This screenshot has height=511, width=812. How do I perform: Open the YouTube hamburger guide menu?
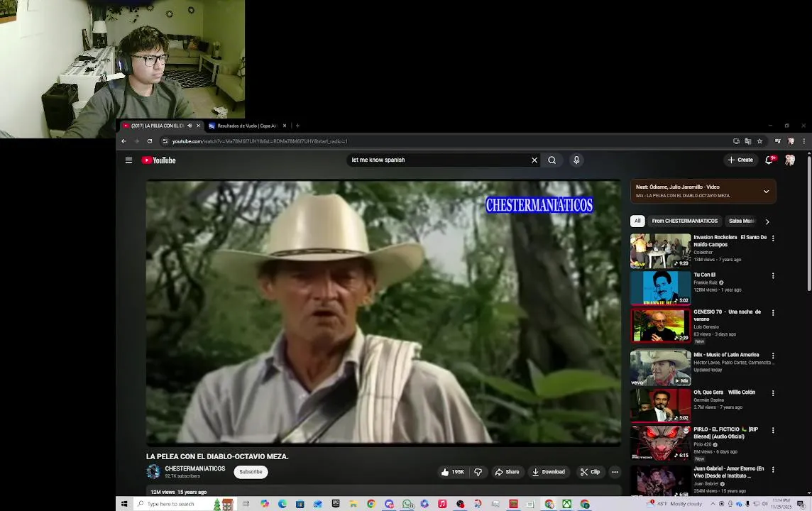[x=129, y=160]
